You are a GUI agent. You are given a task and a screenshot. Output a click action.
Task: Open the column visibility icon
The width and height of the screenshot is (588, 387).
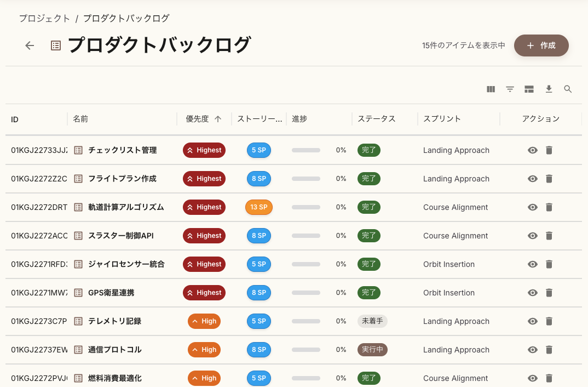(491, 89)
